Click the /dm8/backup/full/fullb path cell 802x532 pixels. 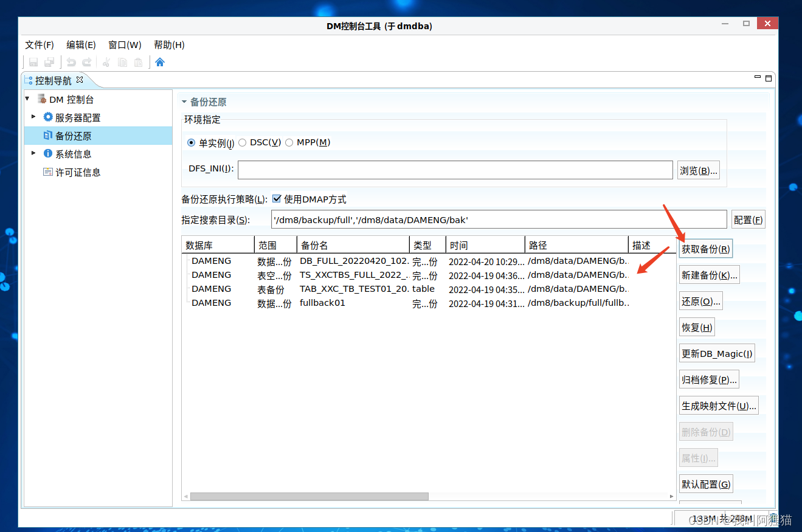[x=578, y=303]
